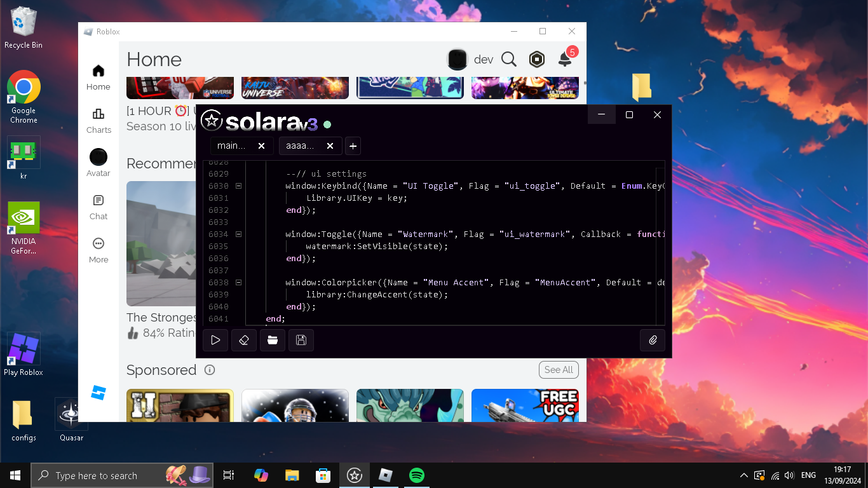
Task: Click the ENG language indicator
Action: pos(808,475)
